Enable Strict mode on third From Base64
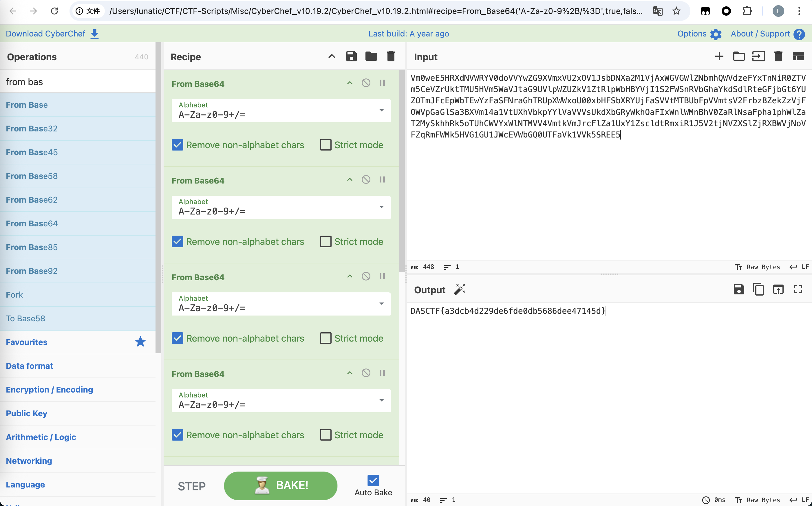Image resolution: width=812 pixels, height=506 pixels. click(x=326, y=338)
